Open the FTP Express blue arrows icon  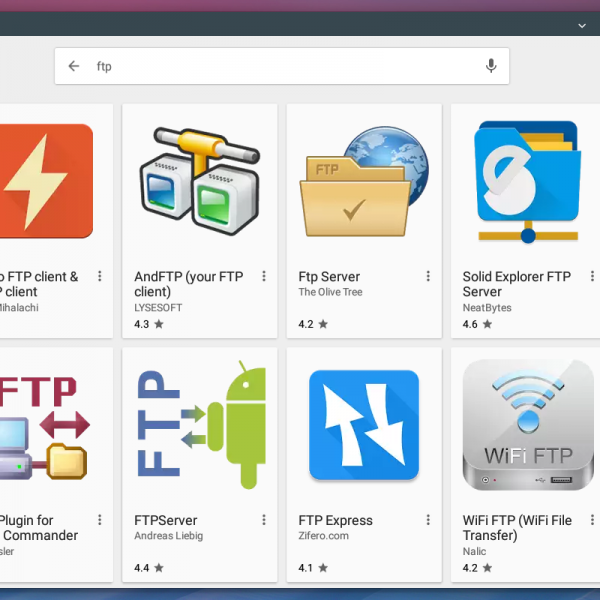coord(364,425)
